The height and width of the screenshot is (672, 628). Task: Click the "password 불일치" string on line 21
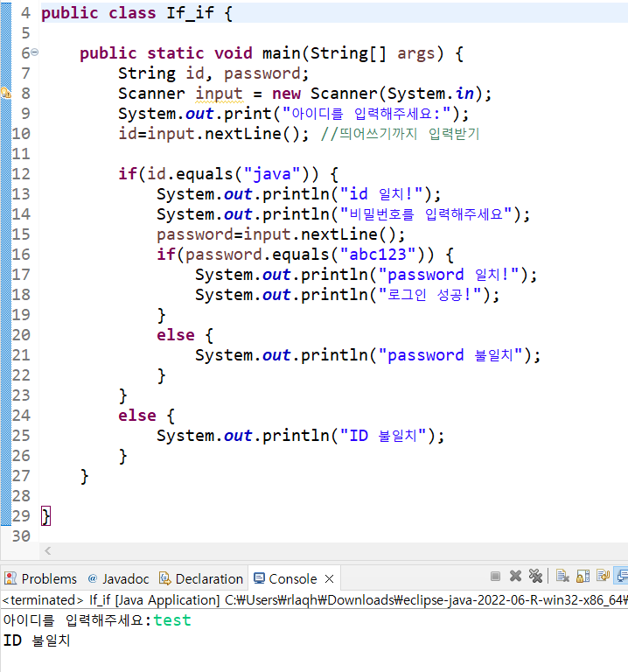point(450,355)
